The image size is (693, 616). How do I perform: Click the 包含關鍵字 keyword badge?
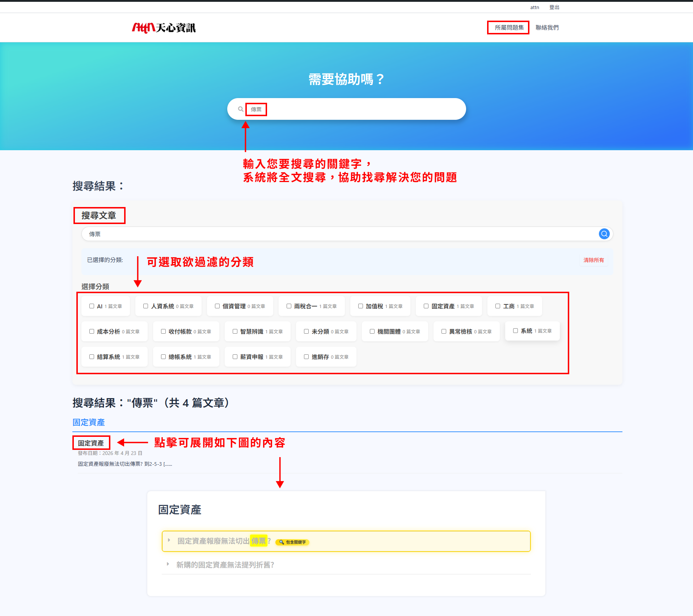tap(293, 542)
